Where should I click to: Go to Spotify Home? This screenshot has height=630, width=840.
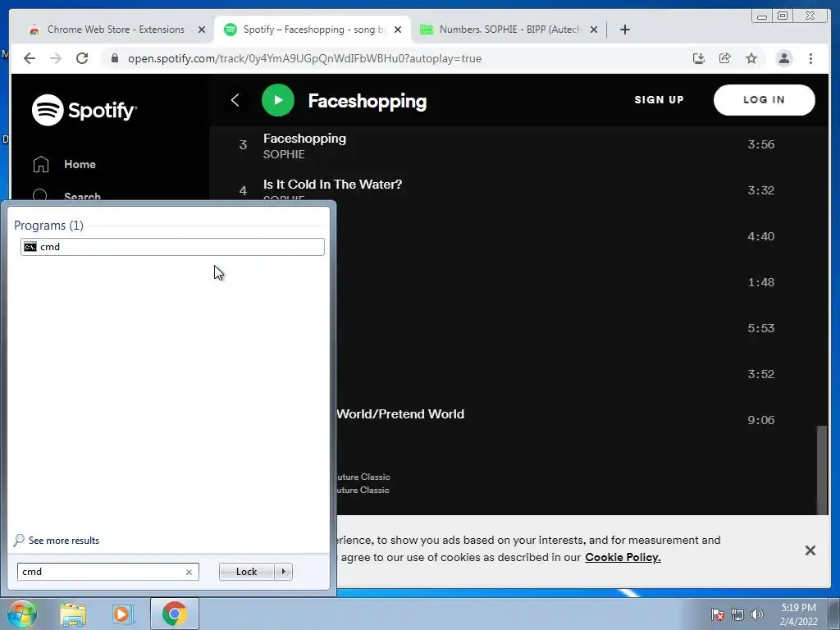tap(64, 164)
